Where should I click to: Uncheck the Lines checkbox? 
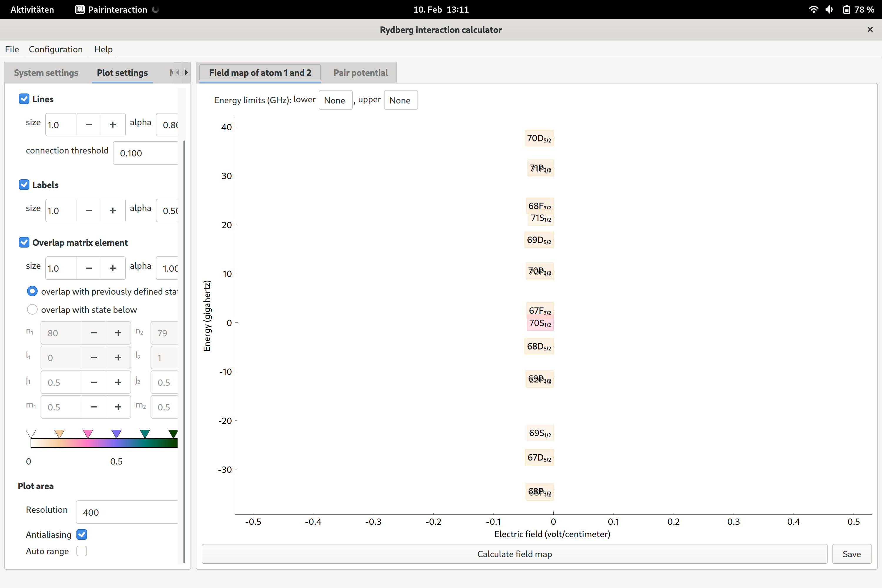pyautogui.click(x=24, y=98)
